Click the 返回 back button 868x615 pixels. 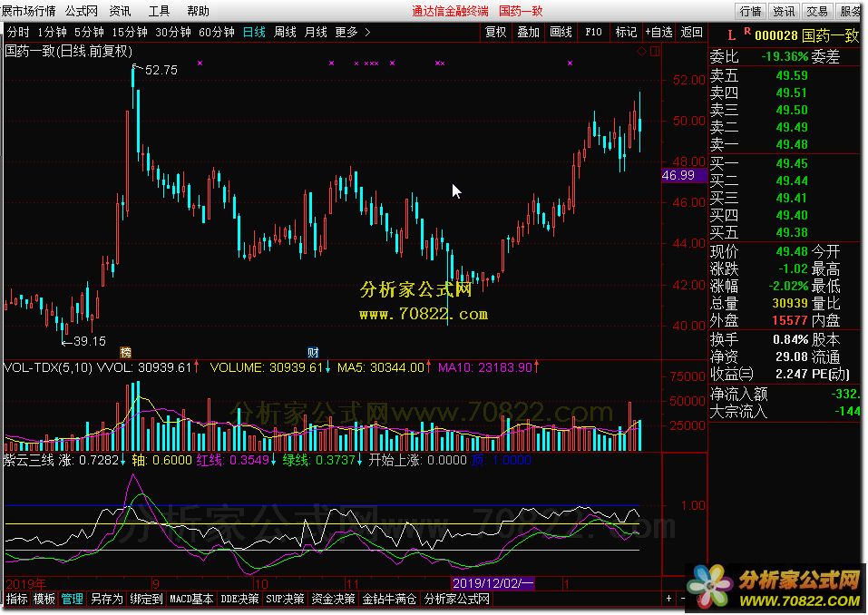(x=691, y=32)
